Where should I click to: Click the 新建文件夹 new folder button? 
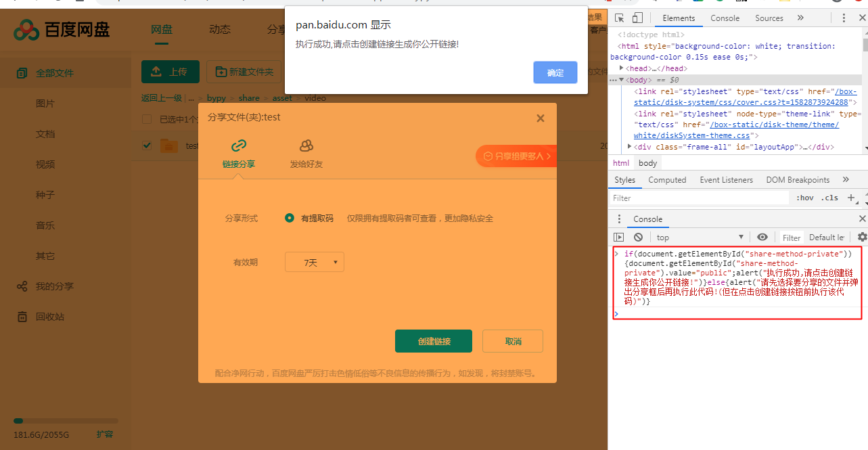pyautogui.click(x=244, y=72)
